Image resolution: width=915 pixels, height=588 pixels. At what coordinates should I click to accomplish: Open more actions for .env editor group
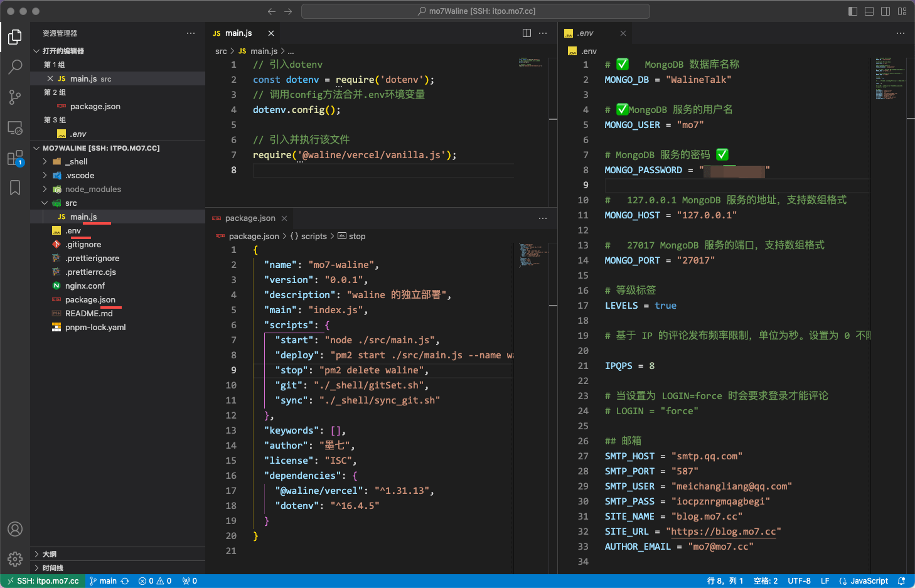tap(901, 33)
